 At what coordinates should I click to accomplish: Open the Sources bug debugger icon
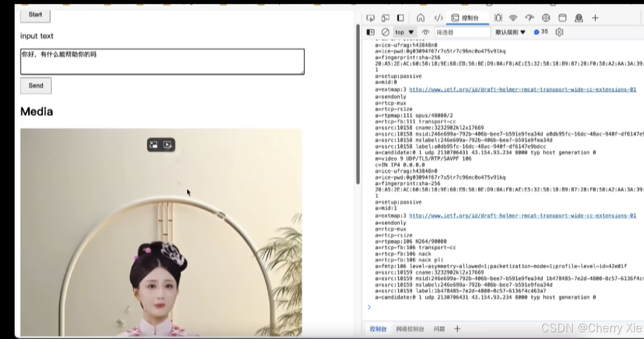click(498, 18)
